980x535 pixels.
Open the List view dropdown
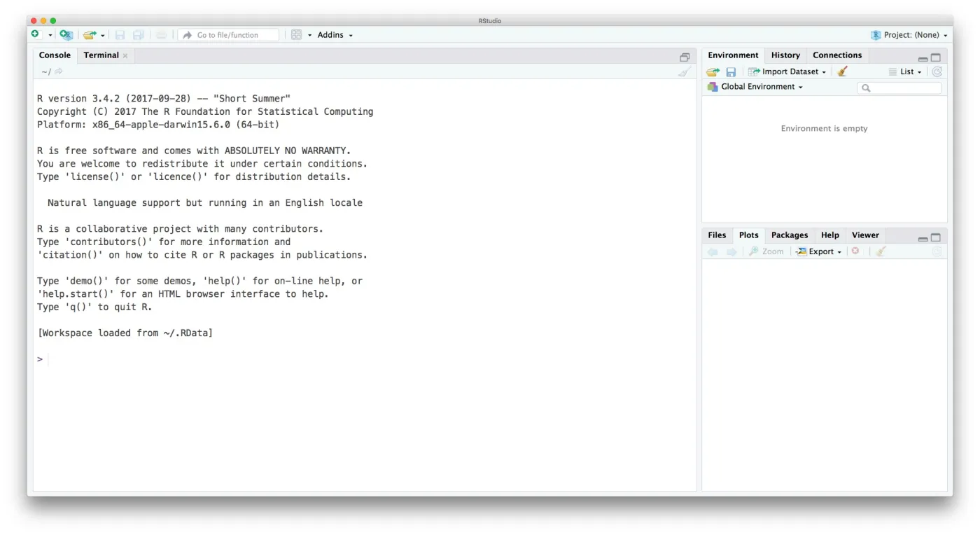[905, 71]
